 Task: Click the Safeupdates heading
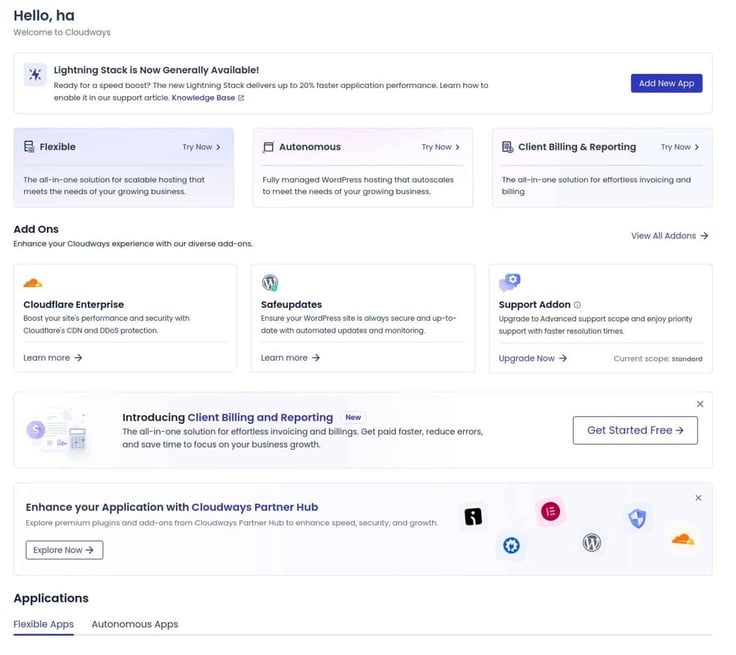[x=291, y=305]
